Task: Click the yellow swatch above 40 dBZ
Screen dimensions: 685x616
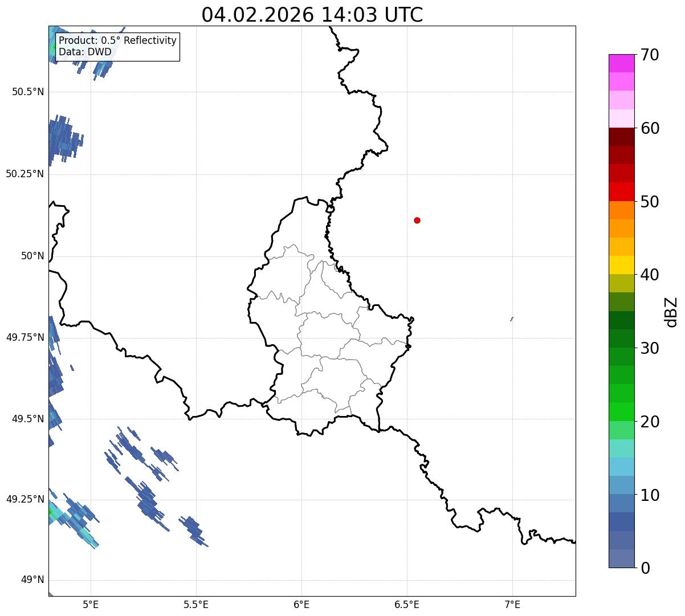Action: (621, 265)
